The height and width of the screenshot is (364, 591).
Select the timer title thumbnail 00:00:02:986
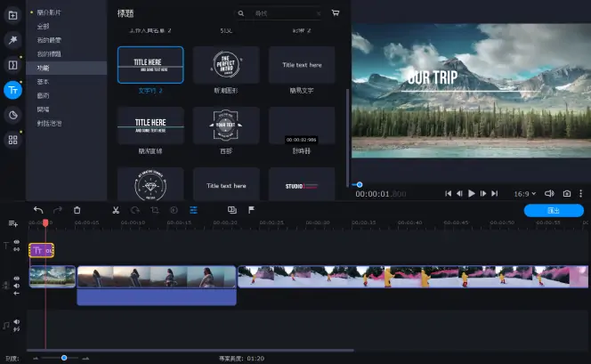pos(302,125)
